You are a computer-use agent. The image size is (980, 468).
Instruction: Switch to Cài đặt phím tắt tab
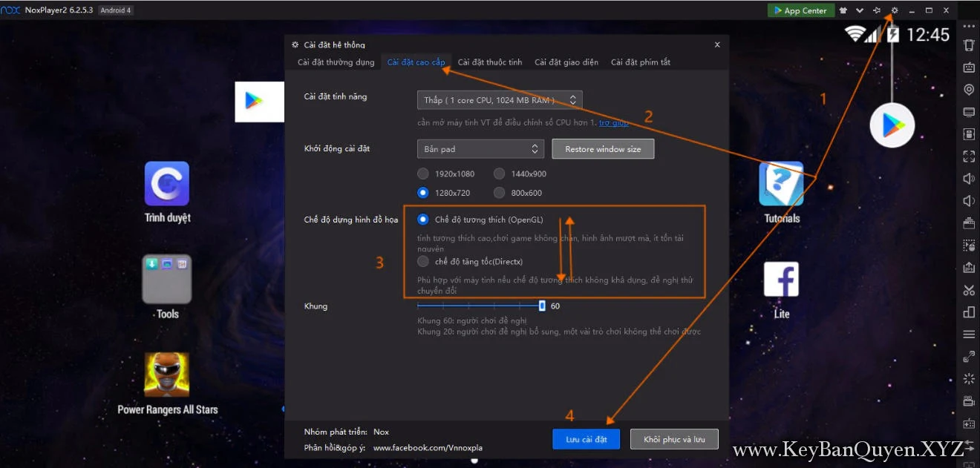point(641,62)
